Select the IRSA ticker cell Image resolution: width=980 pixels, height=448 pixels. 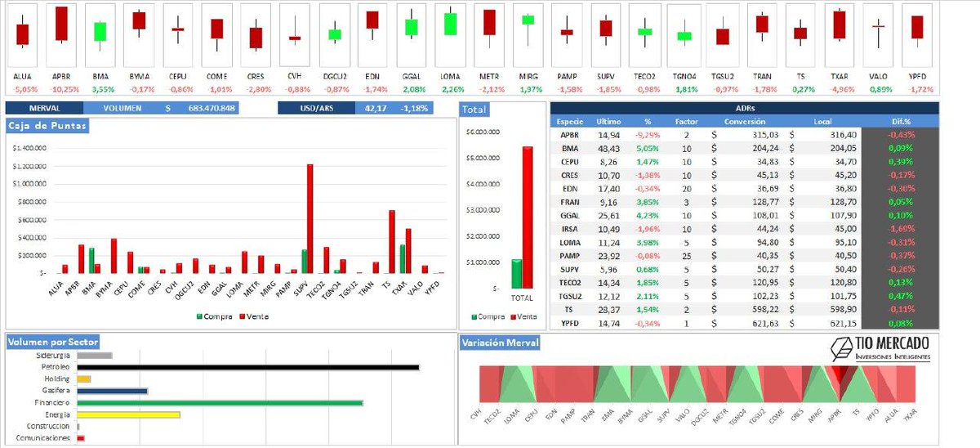pos(570,228)
